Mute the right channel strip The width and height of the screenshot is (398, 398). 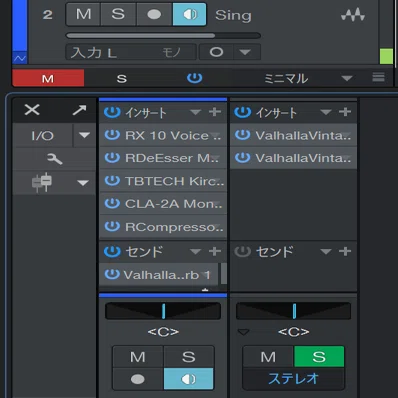(268, 357)
